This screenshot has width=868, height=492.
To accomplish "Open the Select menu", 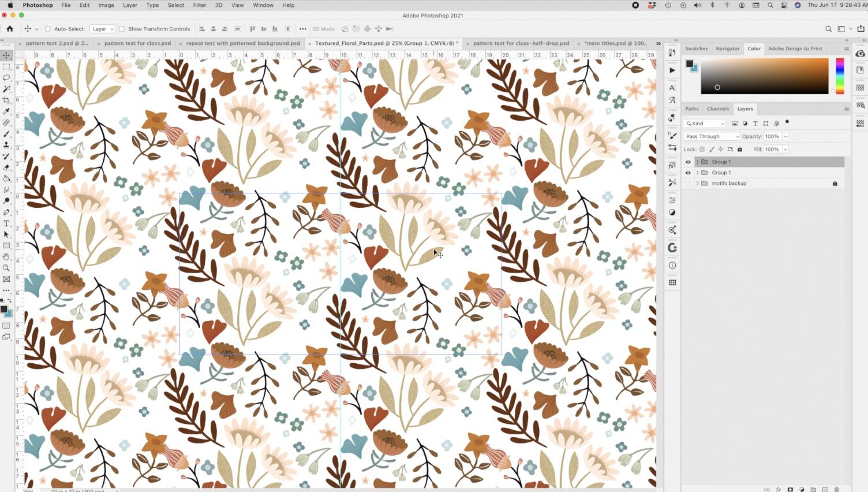I will click(x=176, y=5).
